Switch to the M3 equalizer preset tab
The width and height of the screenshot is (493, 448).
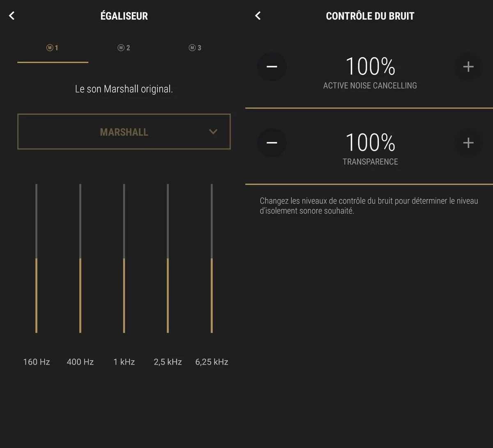(195, 48)
